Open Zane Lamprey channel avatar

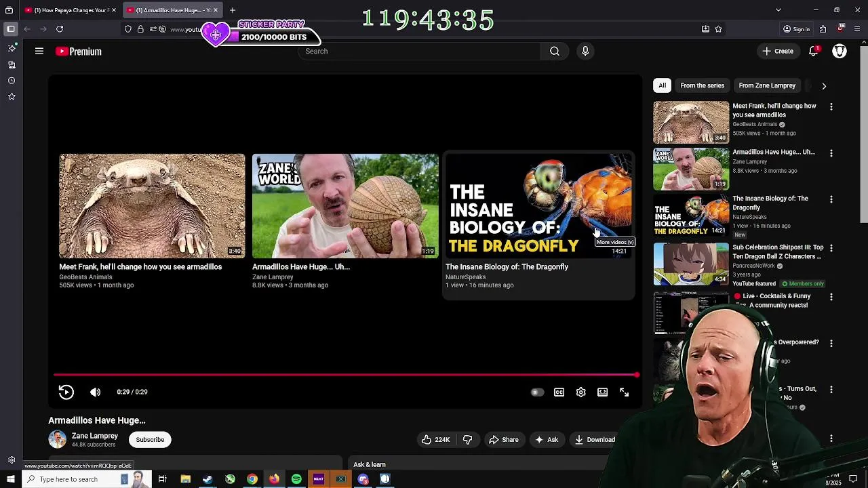coord(57,439)
